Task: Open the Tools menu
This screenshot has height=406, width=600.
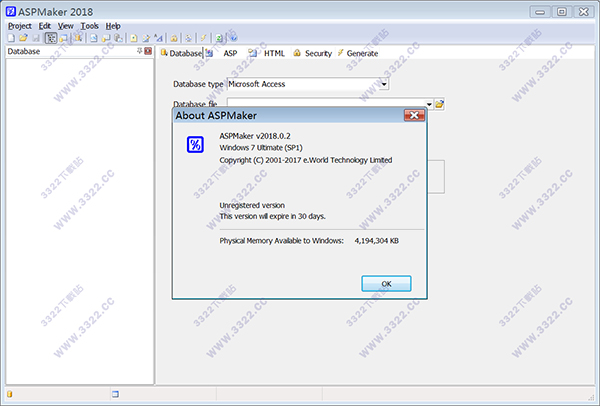Action: pos(90,26)
